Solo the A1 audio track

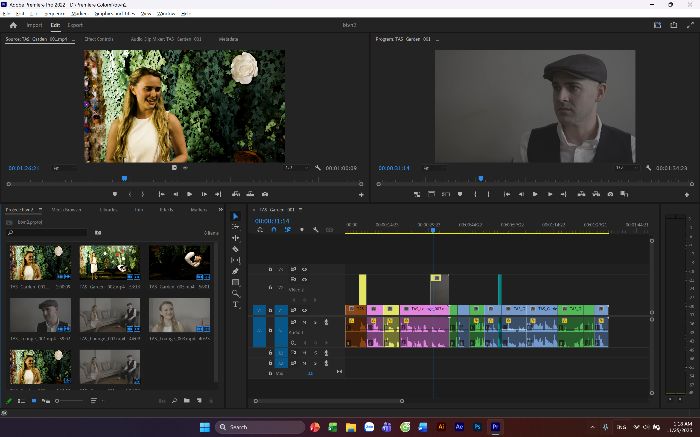click(x=315, y=322)
